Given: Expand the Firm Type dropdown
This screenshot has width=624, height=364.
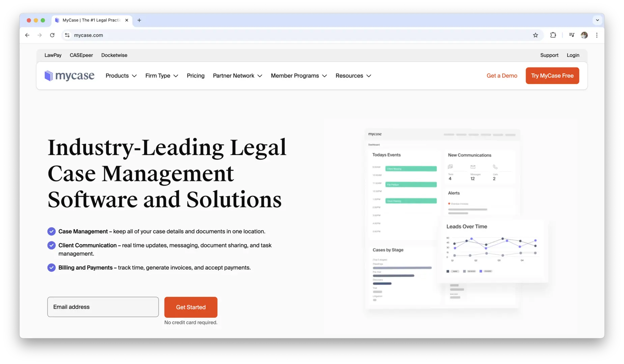Looking at the screenshot, I should (x=162, y=76).
